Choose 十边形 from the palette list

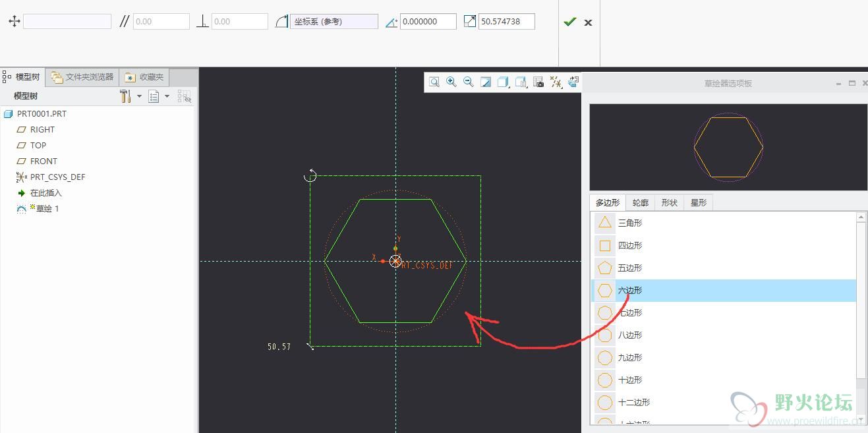(x=724, y=380)
